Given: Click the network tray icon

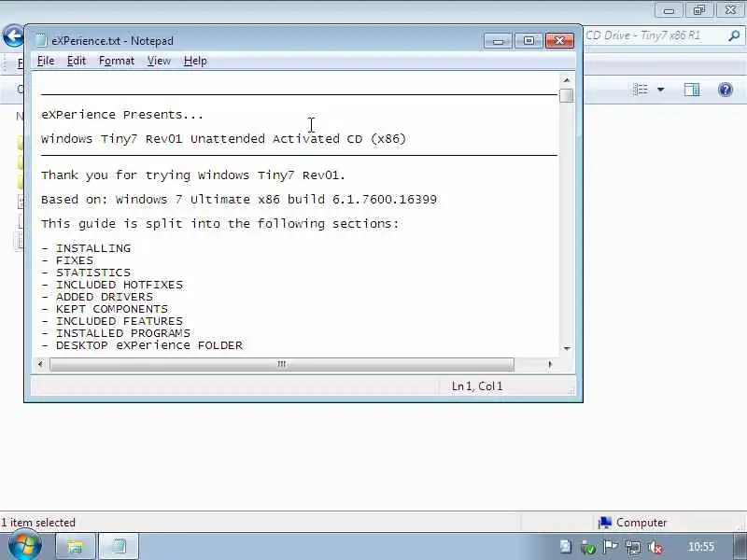Looking at the screenshot, I should (633, 547).
